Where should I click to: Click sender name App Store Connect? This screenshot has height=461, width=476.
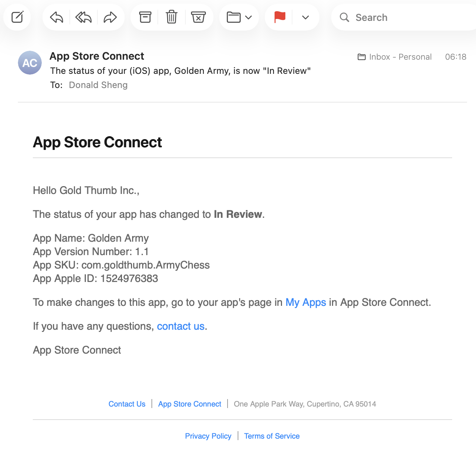coord(97,56)
